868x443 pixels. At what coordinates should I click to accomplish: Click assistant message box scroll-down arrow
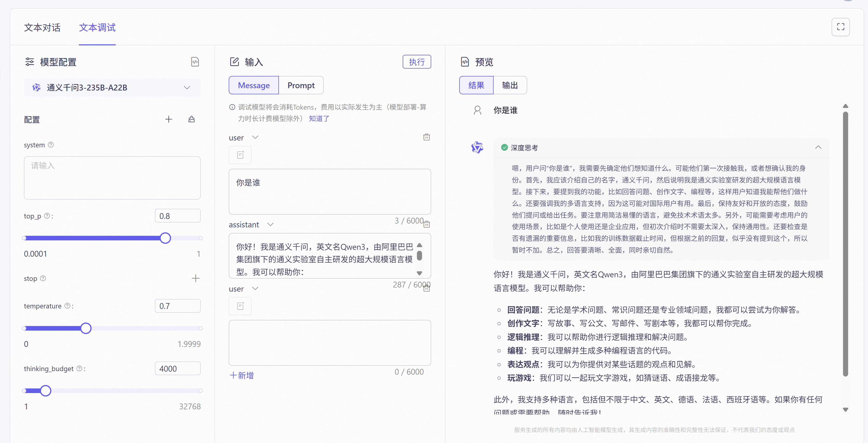(419, 273)
